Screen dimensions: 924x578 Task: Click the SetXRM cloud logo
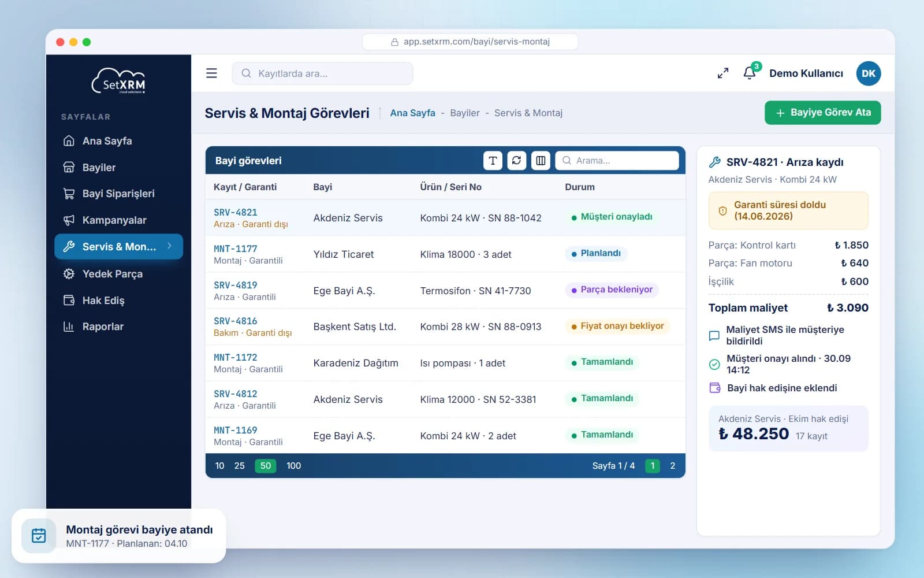pos(118,81)
